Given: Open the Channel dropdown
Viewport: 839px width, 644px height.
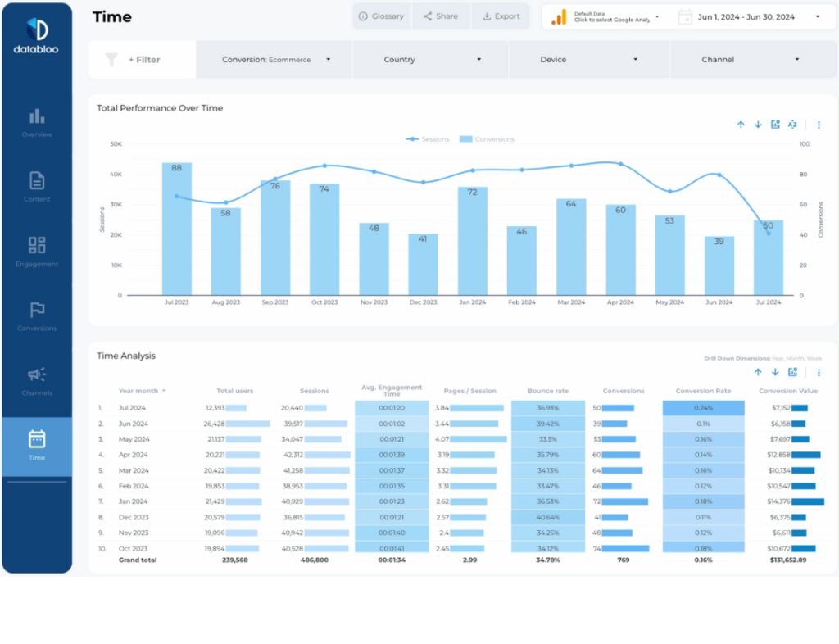Looking at the screenshot, I should tap(753, 59).
